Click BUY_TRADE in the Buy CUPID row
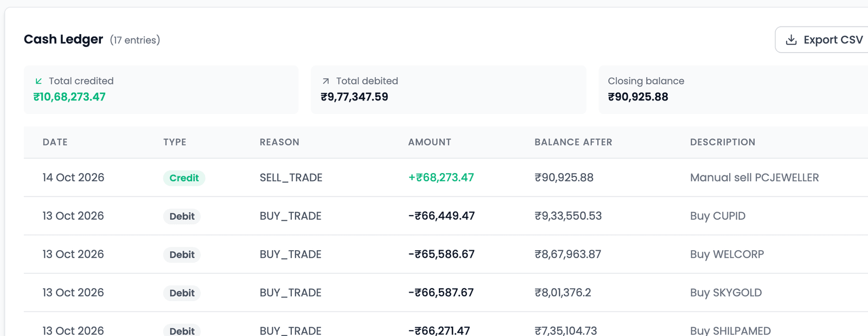868x336 pixels. click(290, 216)
